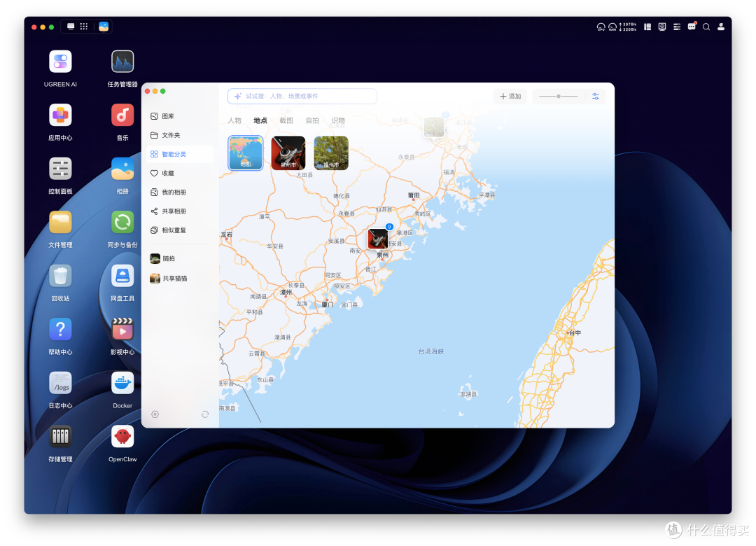
Task: Switch to the 识物 tab
Action: pyautogui.click(x=338, y=120)
